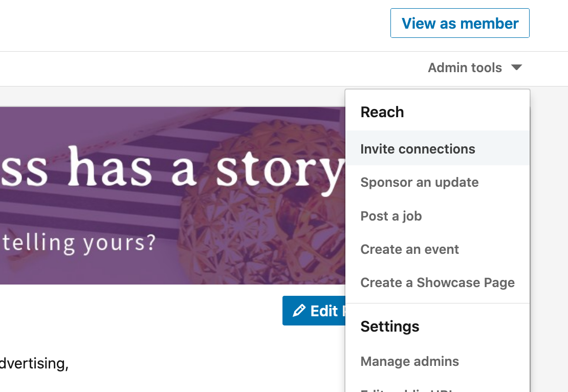This screenshot has height=392, width=568.
Task: Open Create a Showcase Page option
Action: (437, 282)
